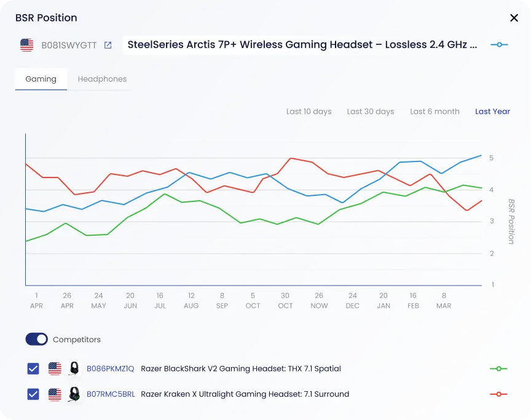The image size is (531, 420).
Task: Click US flag beside B07RMC5BRL
Action: pyautogui.click(x=55, y=394)
